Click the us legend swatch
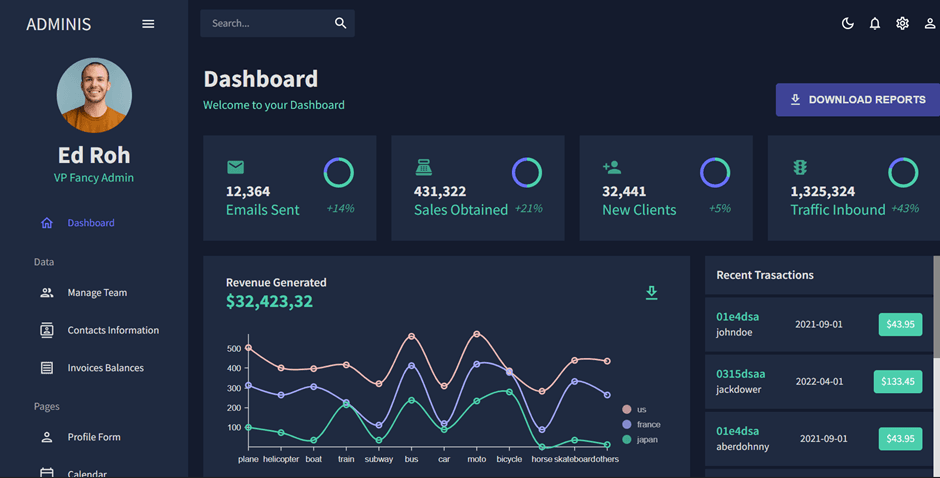The image size is (940, 478). tap(626, 409)
